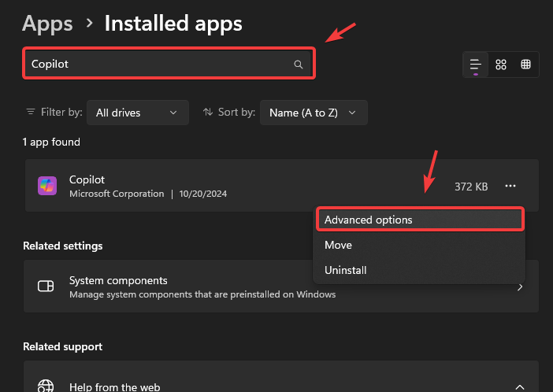Viewport: 553px width, 392px height.
Task: Choose Move from the context menu
Action: point(339,245)
